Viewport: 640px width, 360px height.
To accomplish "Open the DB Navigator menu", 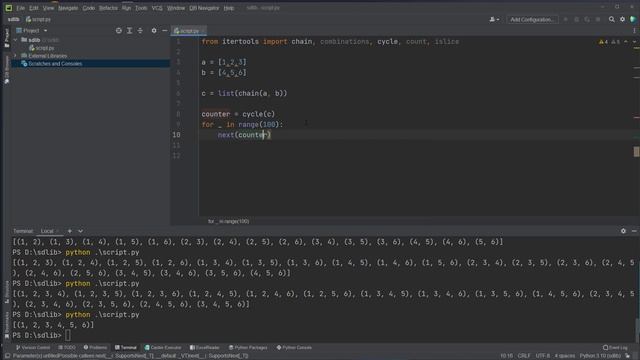I will (204, 8).
